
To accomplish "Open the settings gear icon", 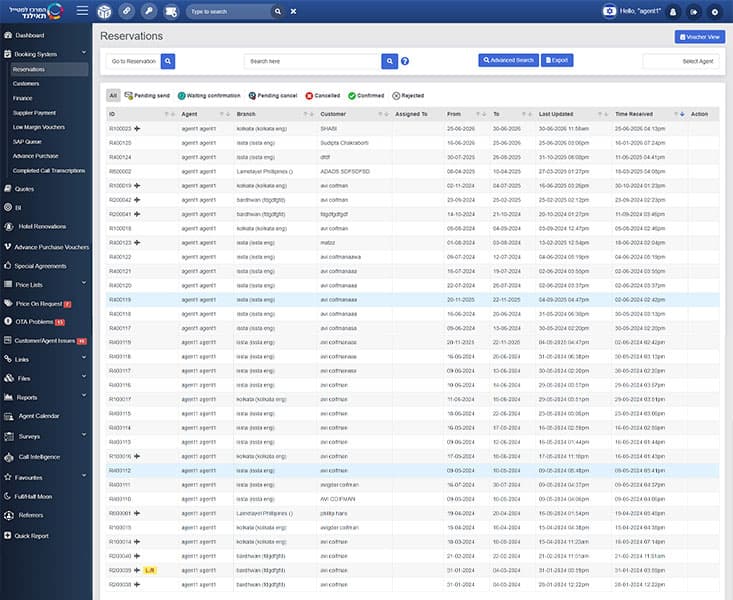I will (715, 12).
